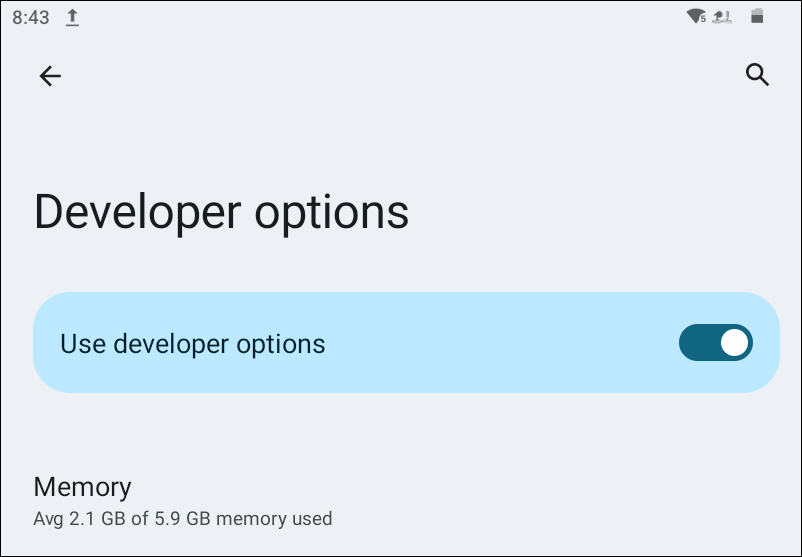Viewport: 802px width, 557px height.
Task: Tap the upload arrow status icon
Action: tap(72, 18)
